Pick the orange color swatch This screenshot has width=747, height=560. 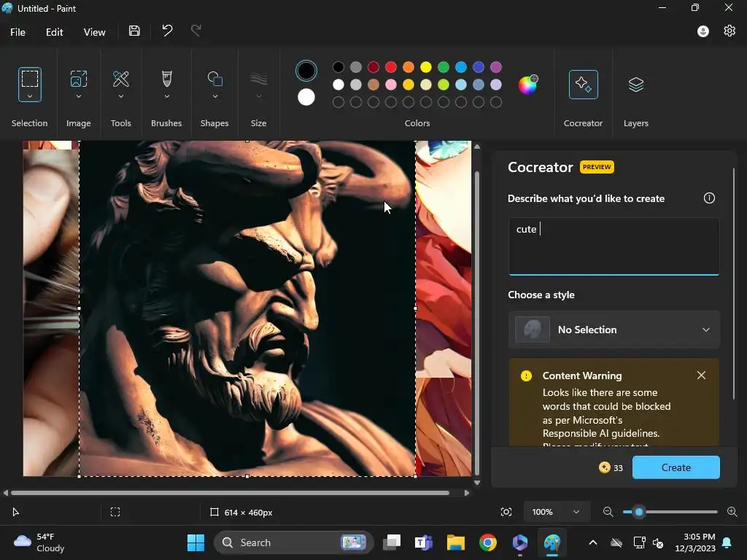tap(409, 67)
